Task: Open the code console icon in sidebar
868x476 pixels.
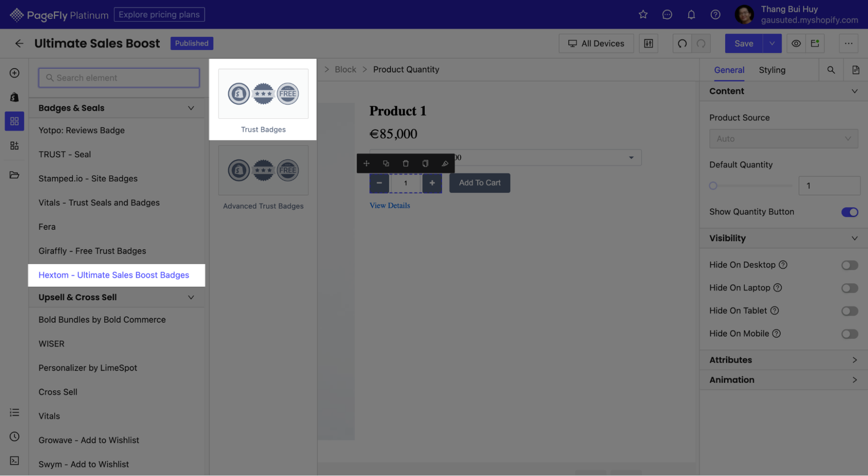Action: coord(14,461)
